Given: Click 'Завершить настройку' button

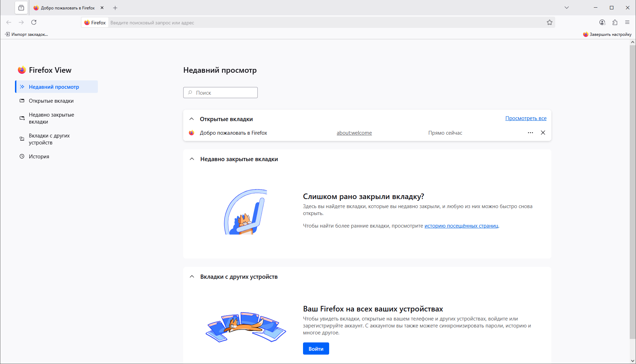Looking at the screenshot, I should 607,34.
